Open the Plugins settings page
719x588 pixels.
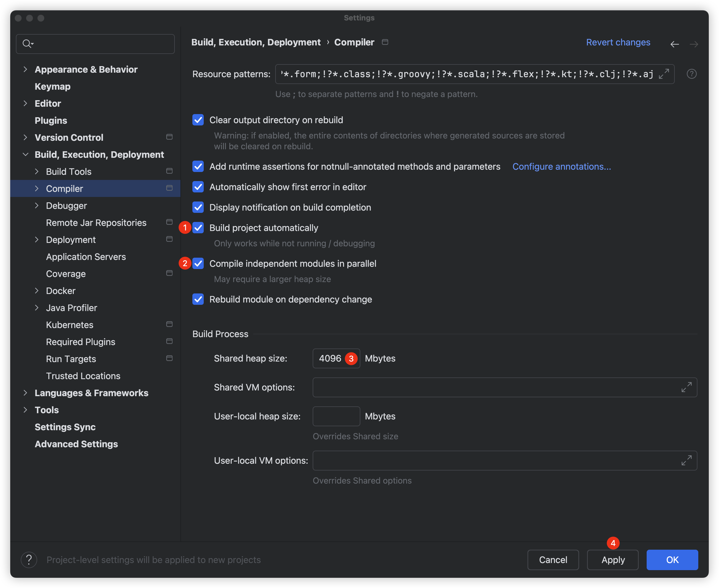click(51, 121)
